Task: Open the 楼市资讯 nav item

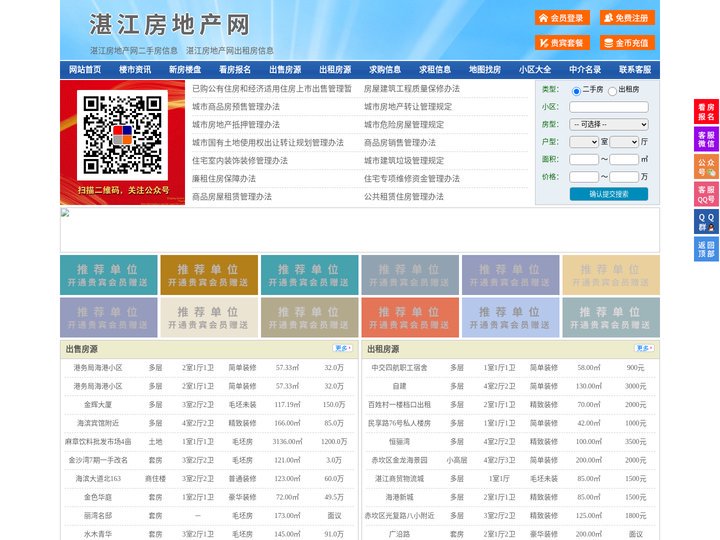Action: click(135, 70)
